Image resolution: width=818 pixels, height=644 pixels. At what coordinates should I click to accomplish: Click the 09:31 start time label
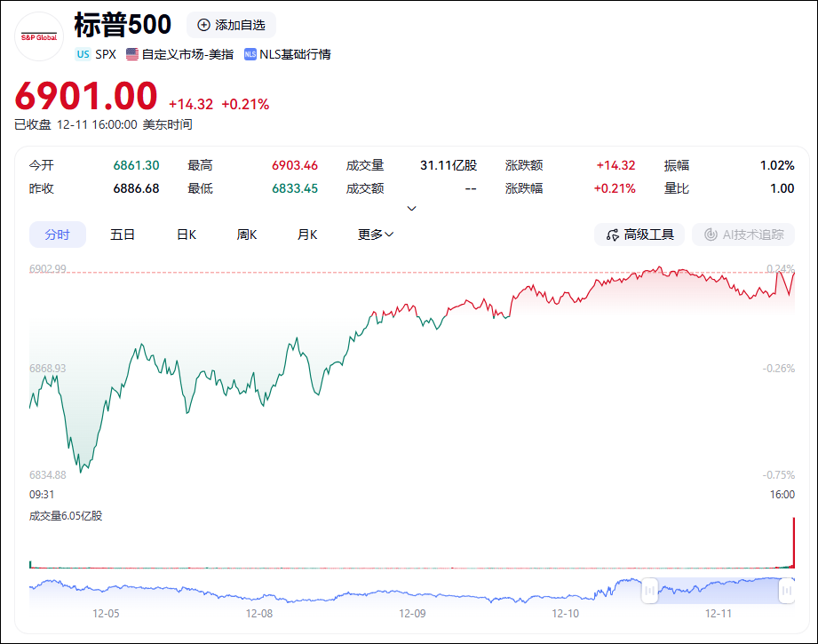(42, 495)
